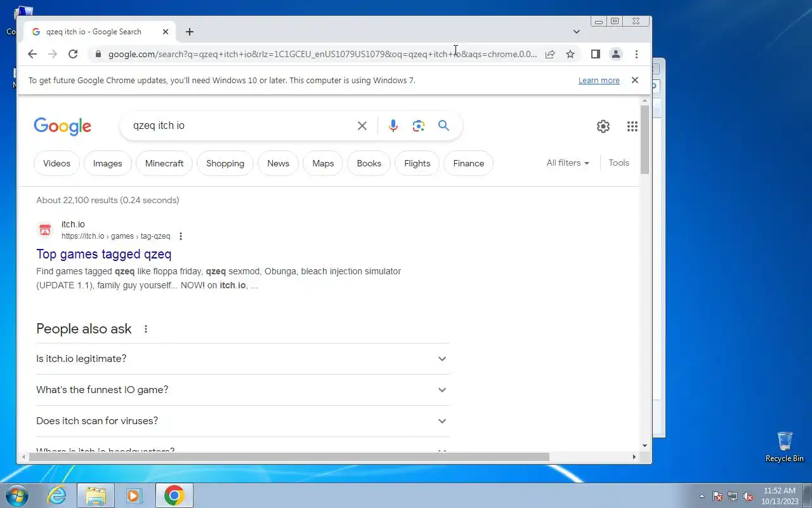The width and height of the screenshot is (812, 508).
Task: Open the Recycle Bin on the desktop
Action: click(785, 447)
